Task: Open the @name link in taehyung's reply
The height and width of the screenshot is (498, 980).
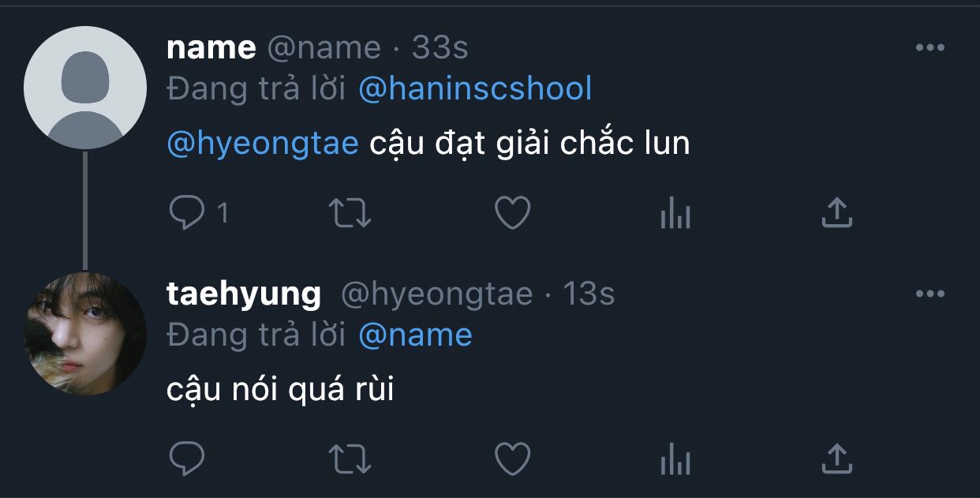Action: point(415,335)
